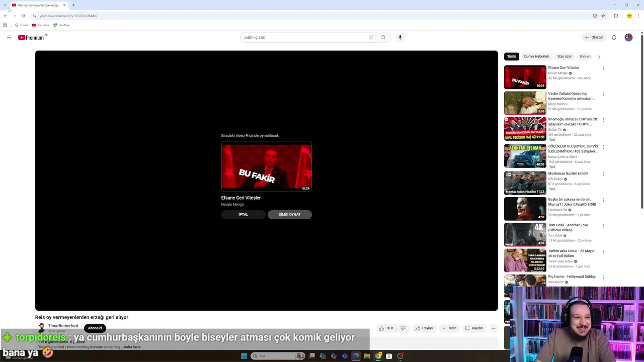The image size is (644, 362).
Task: Go to YouTube Premium home logo
Action: tap(31, 37)
